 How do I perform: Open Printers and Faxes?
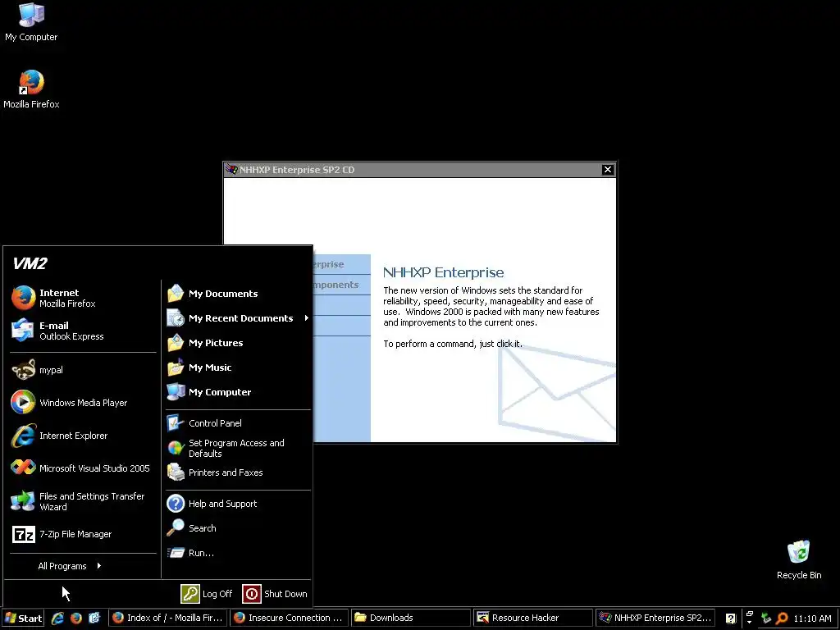tap(238, 472)
